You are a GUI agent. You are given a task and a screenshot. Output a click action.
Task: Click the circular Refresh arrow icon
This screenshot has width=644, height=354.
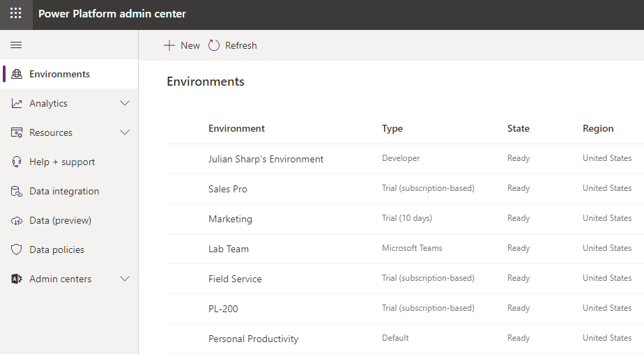(214, 45)
